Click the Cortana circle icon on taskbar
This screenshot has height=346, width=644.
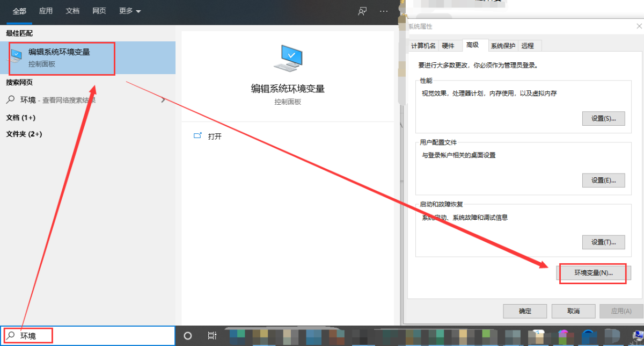(x=188, y=336)
